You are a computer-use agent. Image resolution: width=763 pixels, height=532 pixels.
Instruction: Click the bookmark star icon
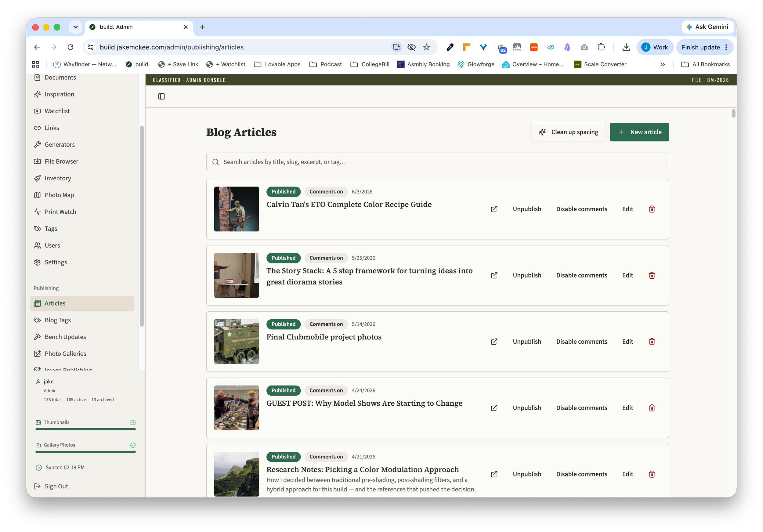pos(426,47)
